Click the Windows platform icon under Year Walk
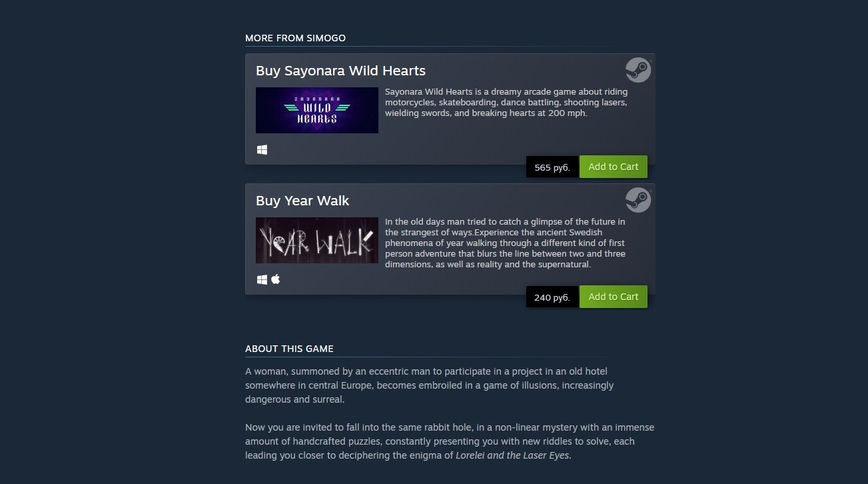Screen dimensions: 868x484 [x=262, y=279]
